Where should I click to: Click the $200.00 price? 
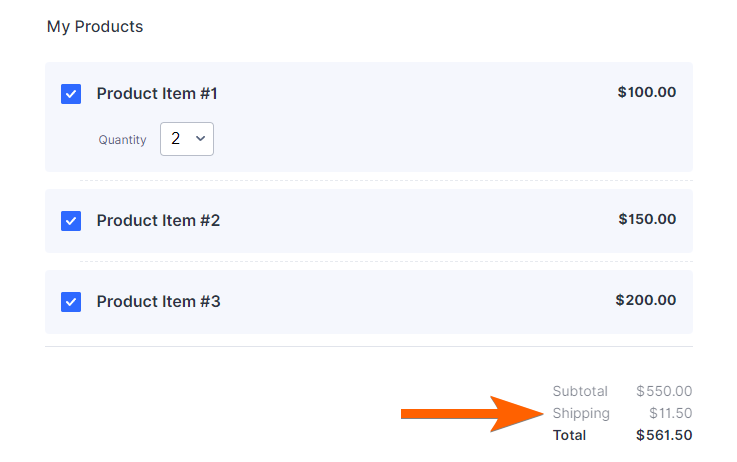tap(645, 300)
